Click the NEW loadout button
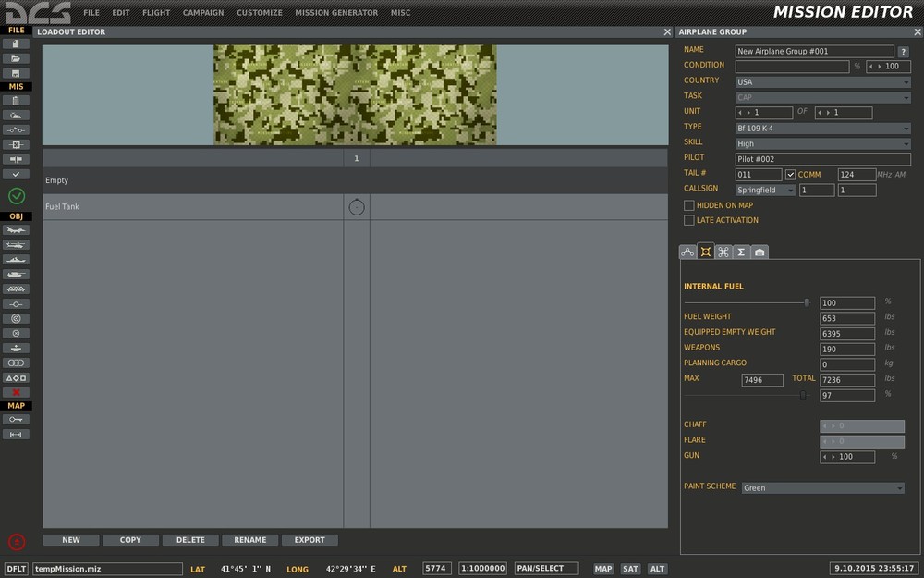The width and height of the screenshot is (924, 578). pyautogui.click(x=71, y=540)
